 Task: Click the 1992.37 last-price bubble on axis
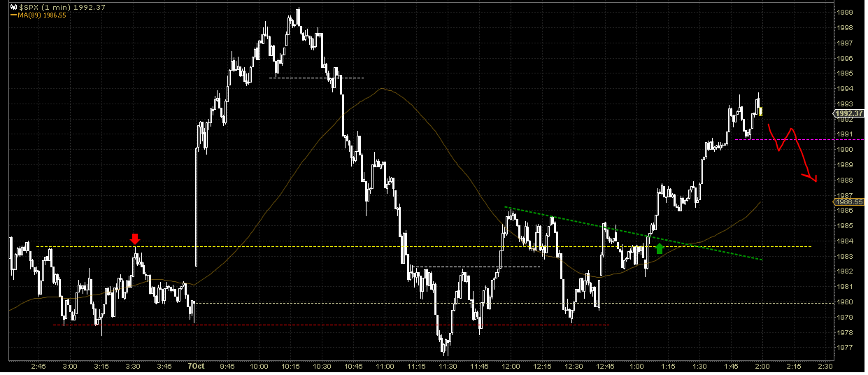tap(850, 113)
